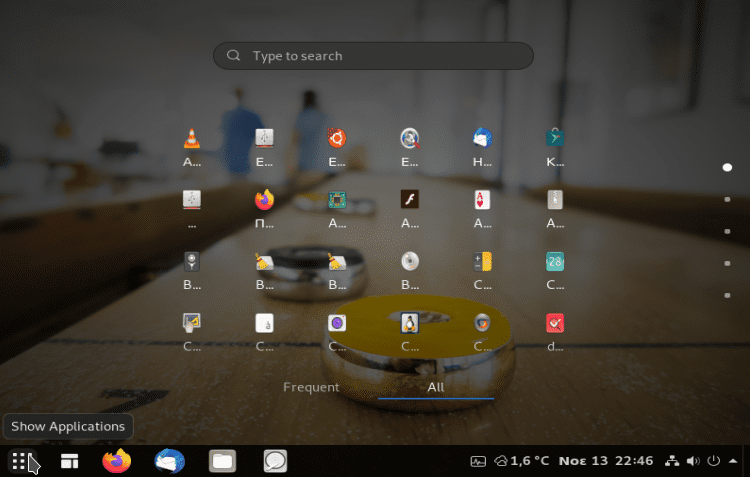Open the Tux penguin app
This screenshot has width=750, height=477.
tap(410, 323)
